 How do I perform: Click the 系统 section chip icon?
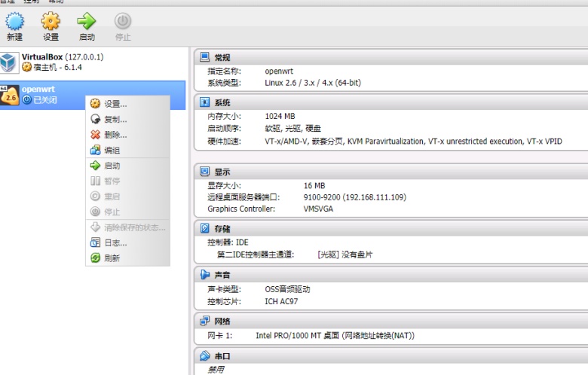[205, 102]
